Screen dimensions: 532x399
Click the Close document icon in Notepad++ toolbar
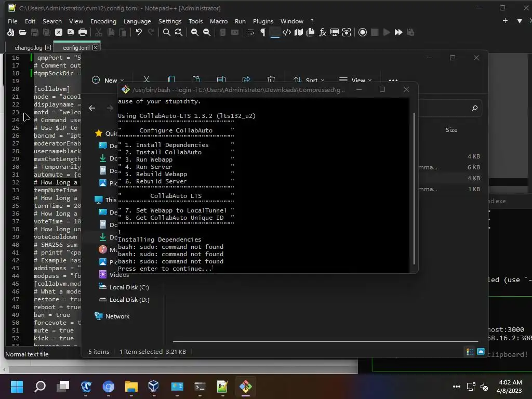[x=59, y=32]
